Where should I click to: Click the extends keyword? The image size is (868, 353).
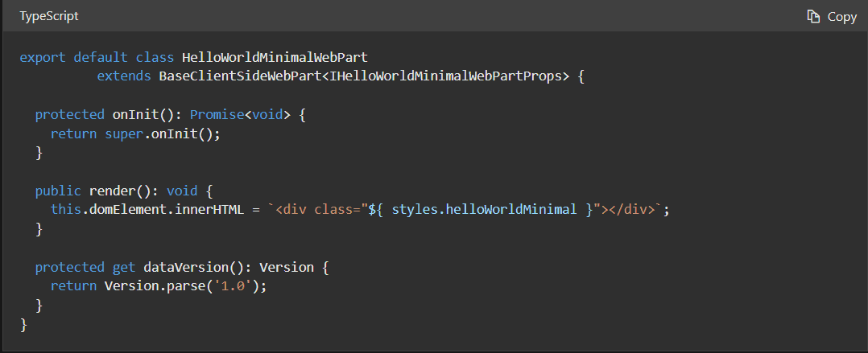coord(124,76)
